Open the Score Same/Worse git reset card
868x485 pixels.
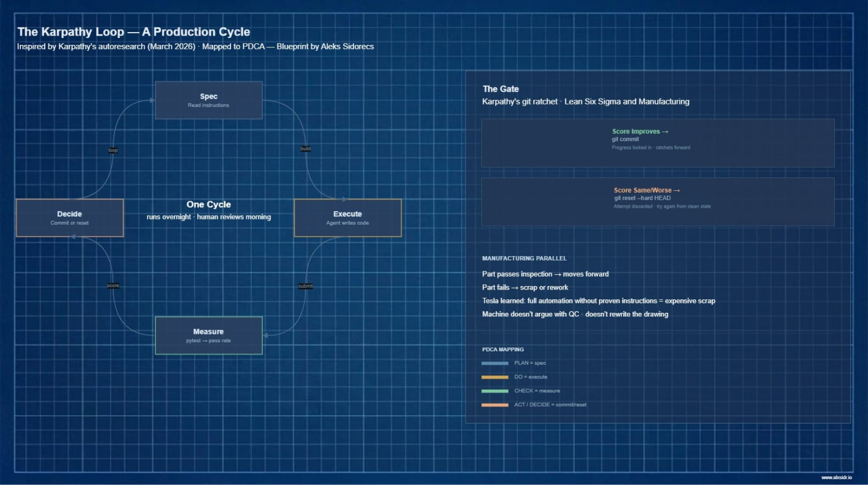point(657,201)
